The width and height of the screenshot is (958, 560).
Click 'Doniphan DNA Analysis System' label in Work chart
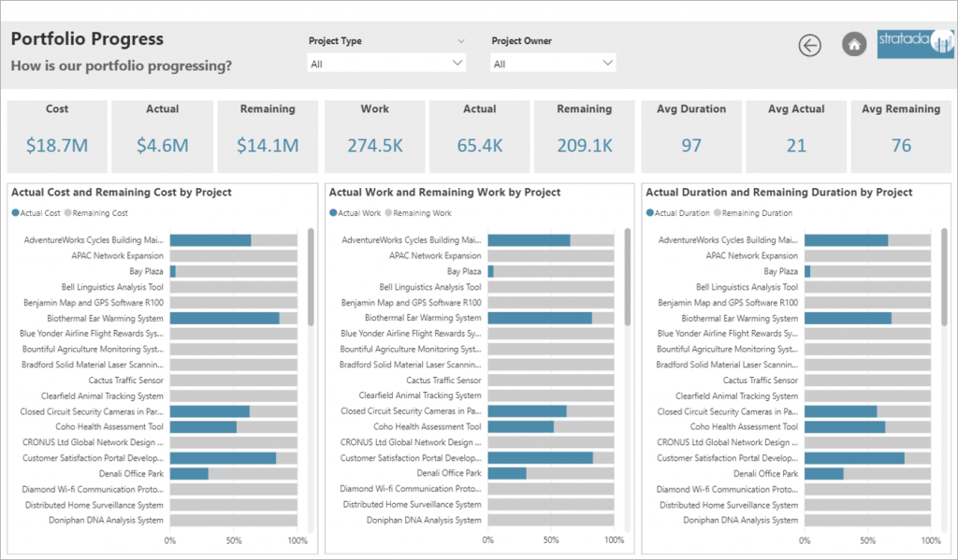pos(424,521)
